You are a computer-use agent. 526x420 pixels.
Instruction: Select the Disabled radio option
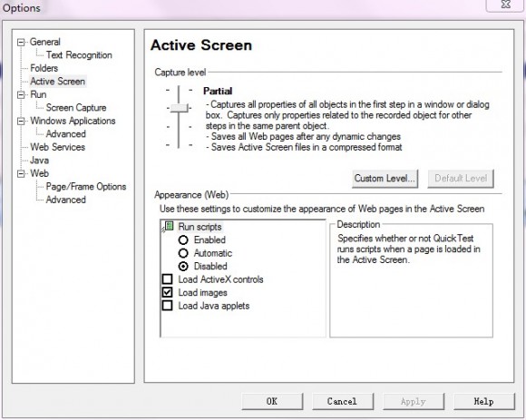(x=183, y=267)
